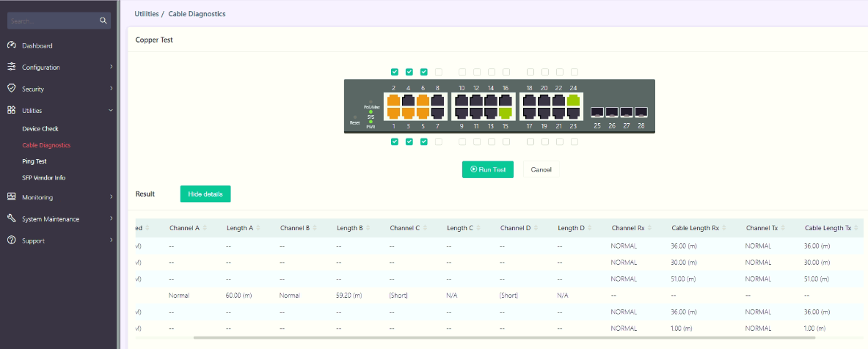Viewport: 868px width, 349px height.
Task: Click port 24 green RJ45 icon
Action: click(573, 100)
